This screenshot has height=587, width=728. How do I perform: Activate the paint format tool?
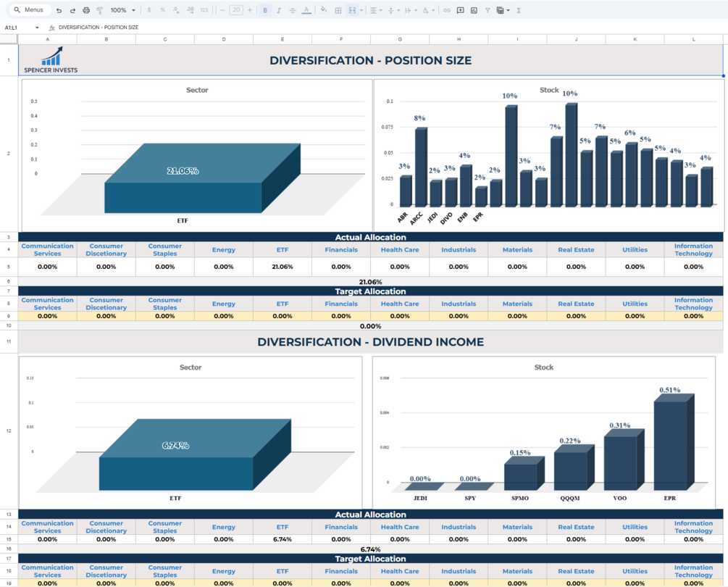(100, 10)
